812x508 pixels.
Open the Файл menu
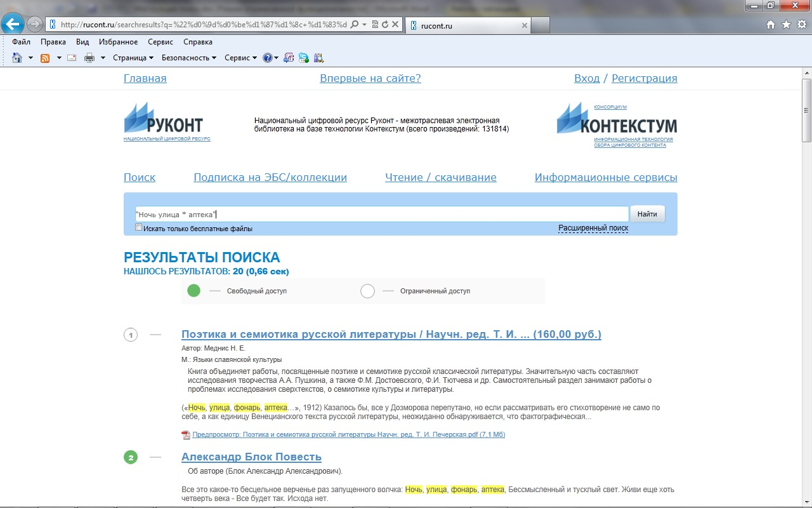(21, 42)
